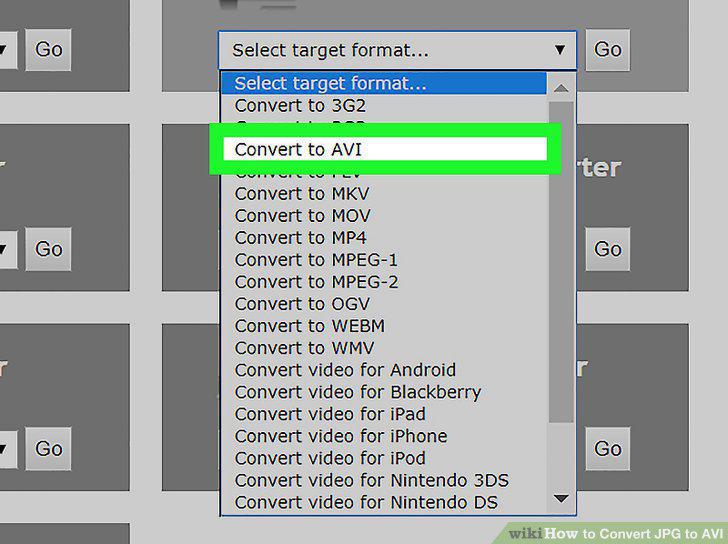Choose Convert to 3G2 option
728x544 pixels.
pos(385,105)
